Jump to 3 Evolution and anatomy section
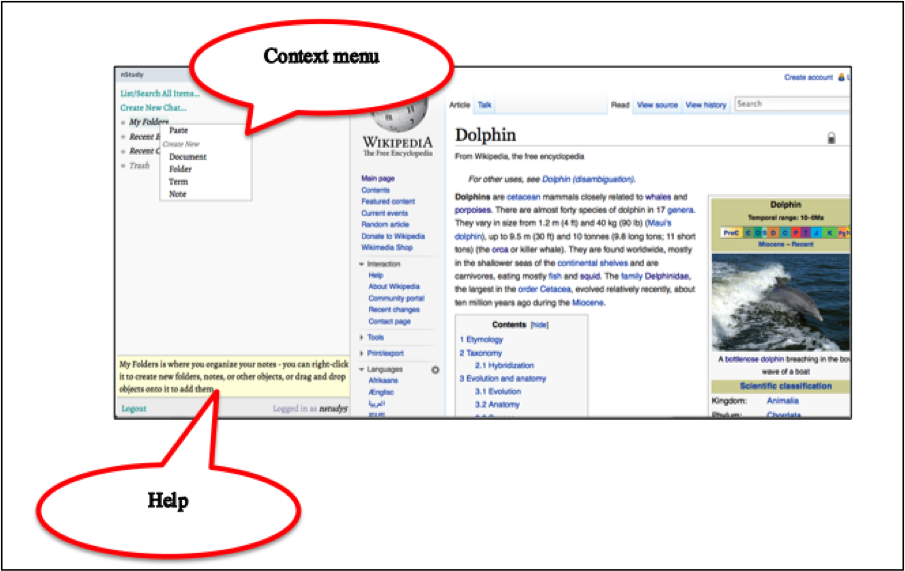 click(x=503, y=379)
